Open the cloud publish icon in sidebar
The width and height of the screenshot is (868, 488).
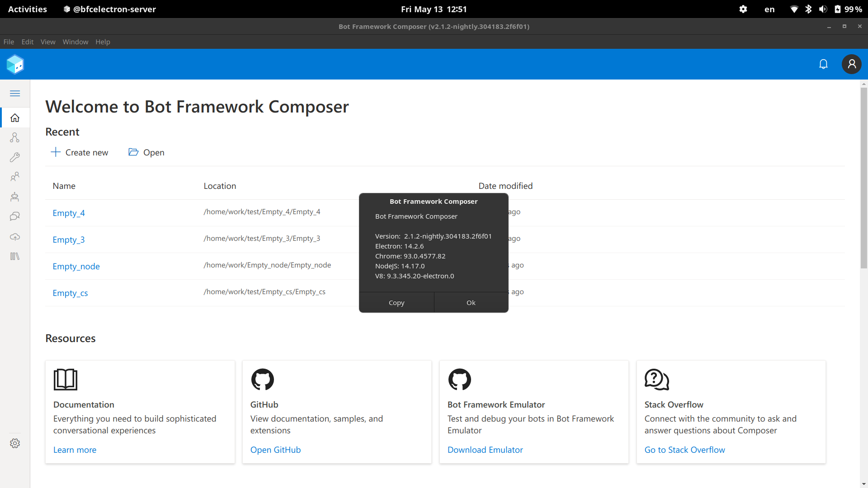point(15,237)
